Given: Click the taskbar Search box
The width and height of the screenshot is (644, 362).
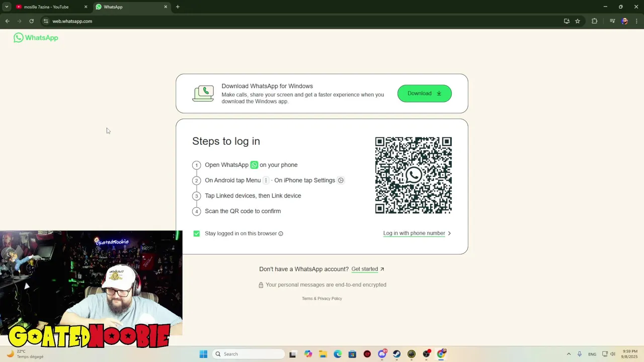Looking at the screenshot, I should tap(249, 354).
